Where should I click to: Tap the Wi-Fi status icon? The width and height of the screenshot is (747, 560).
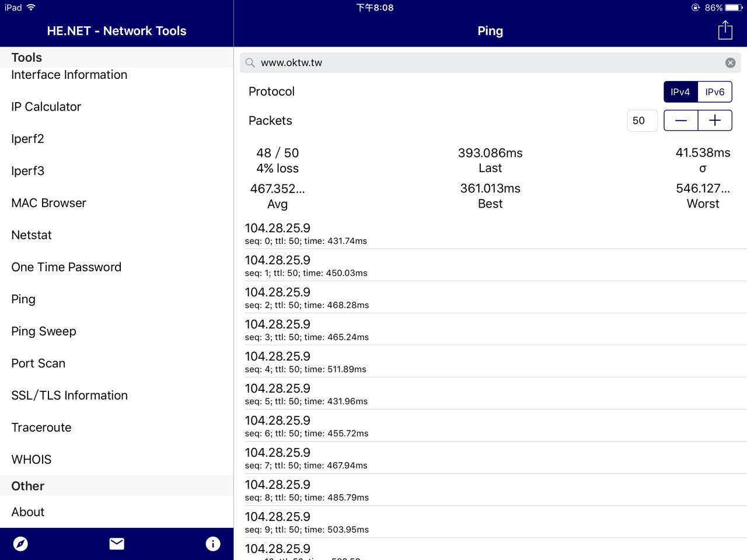[x=31, y=8]
